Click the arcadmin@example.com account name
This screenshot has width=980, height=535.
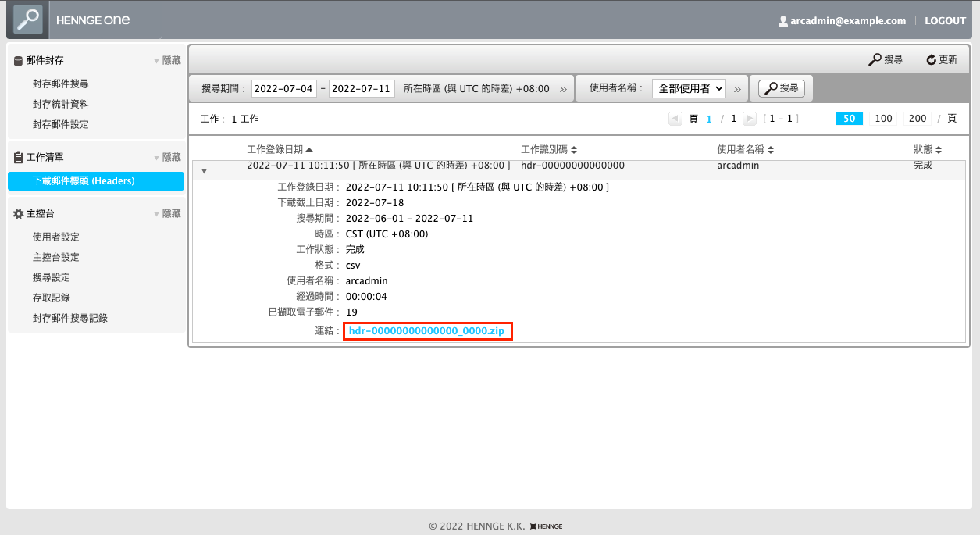pos(848,21)
